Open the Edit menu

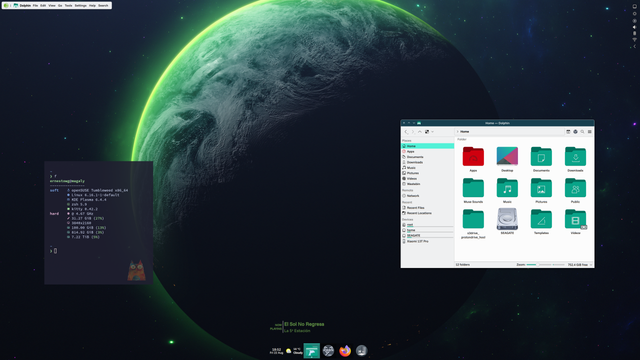tap(43, 6)
